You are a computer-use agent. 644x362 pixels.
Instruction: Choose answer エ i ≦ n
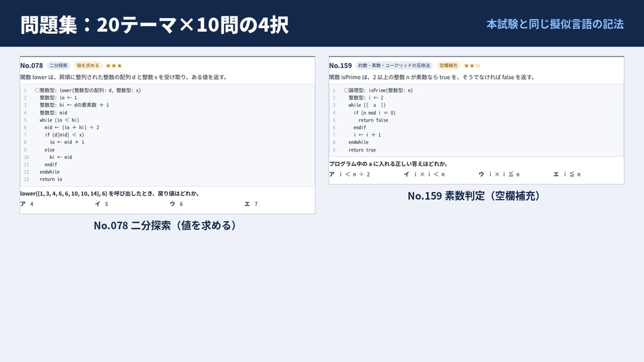(x=567, y=175)
